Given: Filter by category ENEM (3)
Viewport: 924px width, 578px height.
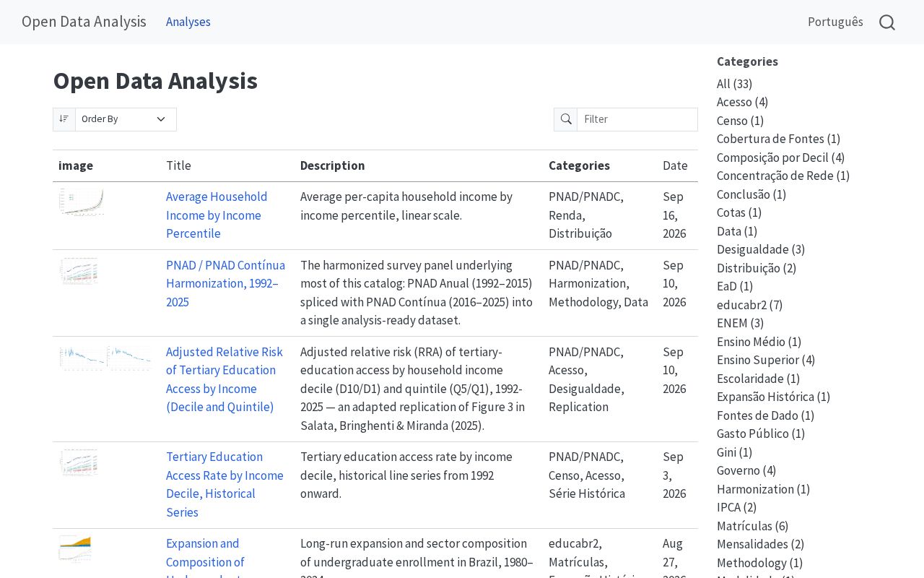Looking at the screenshot, I should coord(740,323).
